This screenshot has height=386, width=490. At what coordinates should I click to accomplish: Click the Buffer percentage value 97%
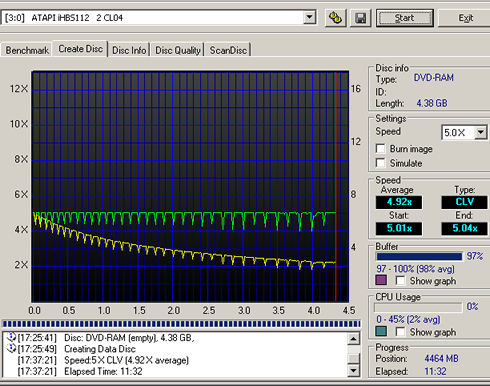point(475,256)
